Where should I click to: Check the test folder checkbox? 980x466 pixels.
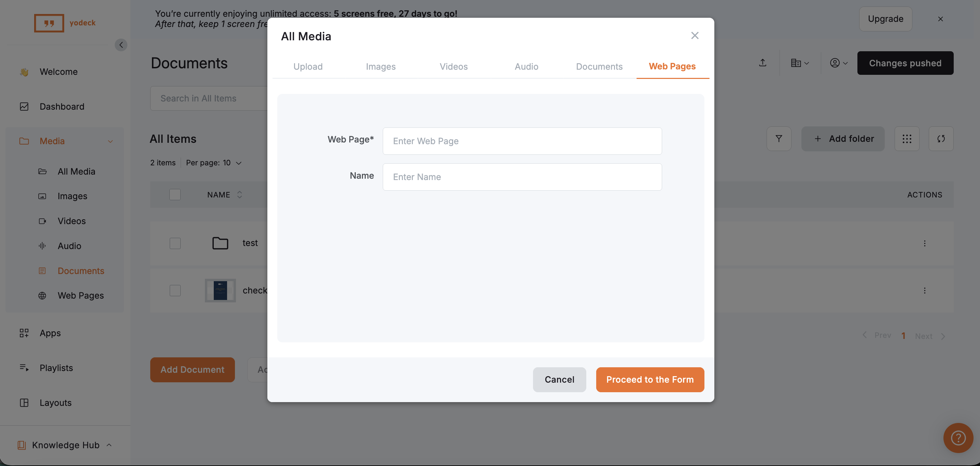click(175, 243)
